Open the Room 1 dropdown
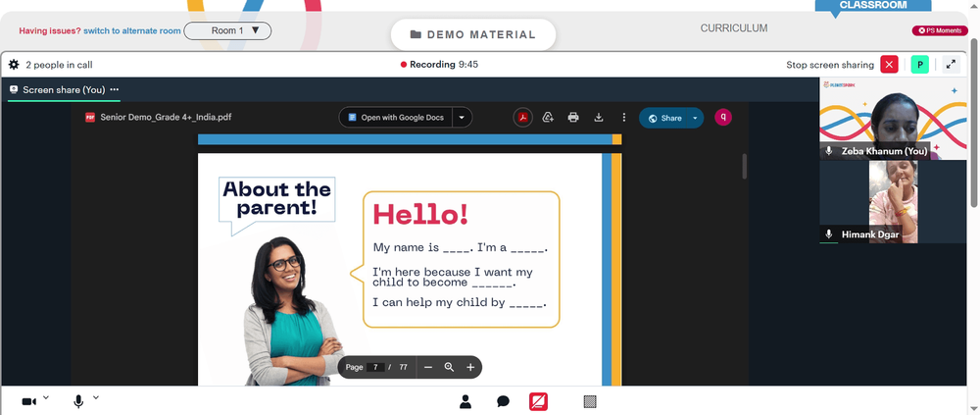The height and width of the screenshot is (415, 980). click(x=227, y=30)
